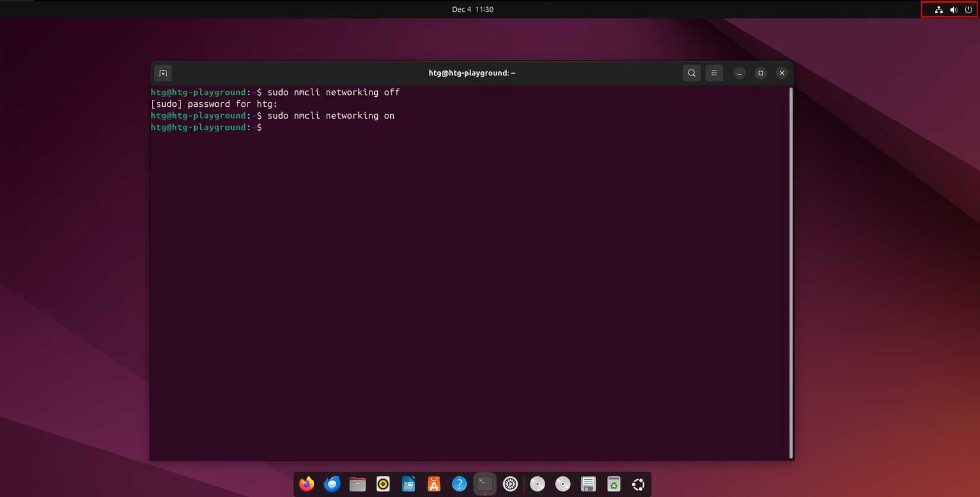
Task: Open the Trash in the dock
Action: [x=614, y=484]
